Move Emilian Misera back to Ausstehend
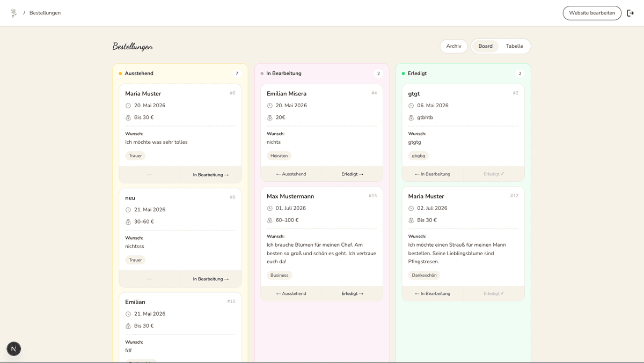644x363 pixels. coord(291,174)
